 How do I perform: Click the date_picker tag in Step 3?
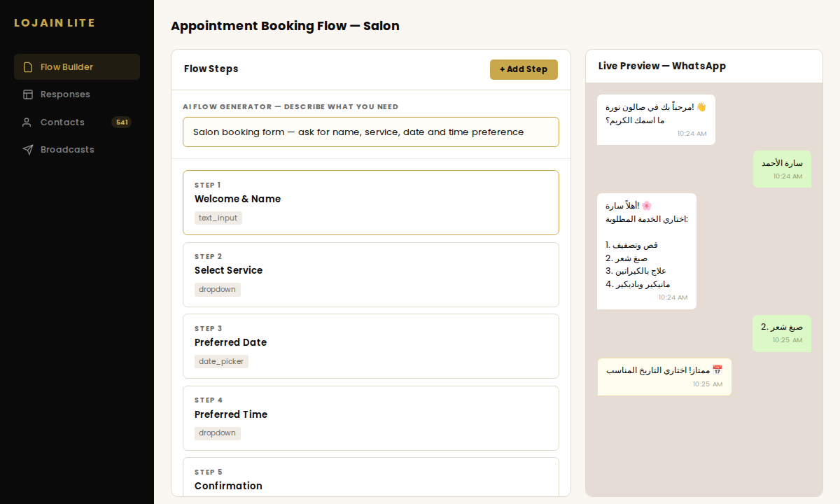(221, 362)
